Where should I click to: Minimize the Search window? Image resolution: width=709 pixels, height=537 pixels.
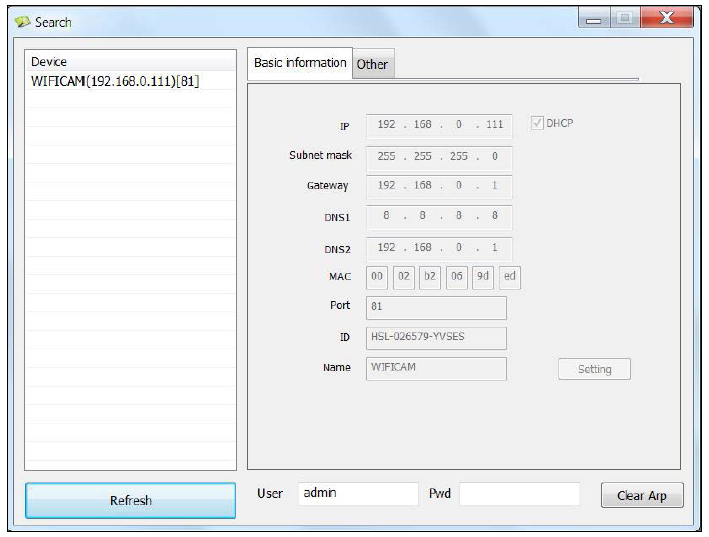click(x=594, y=19)
